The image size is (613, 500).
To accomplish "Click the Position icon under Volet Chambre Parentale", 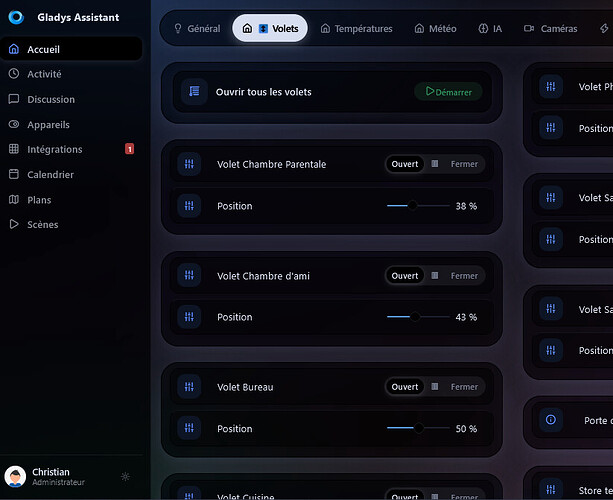I will [x=189, y=206].
